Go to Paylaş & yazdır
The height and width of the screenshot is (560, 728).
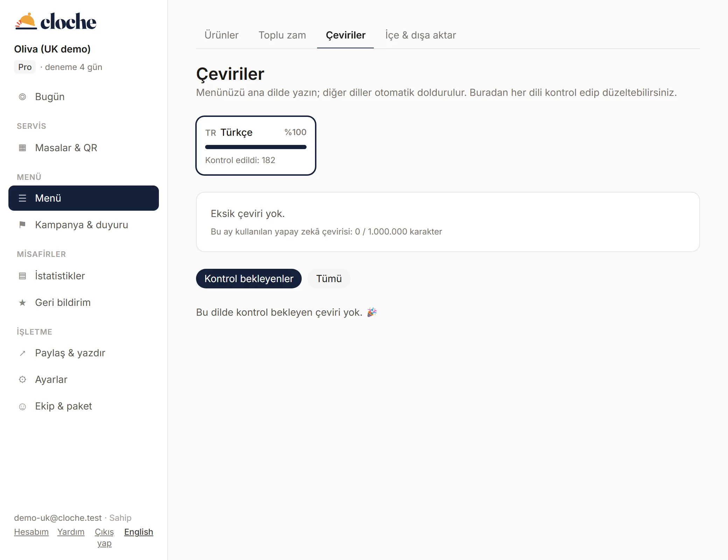pos(84,353)
